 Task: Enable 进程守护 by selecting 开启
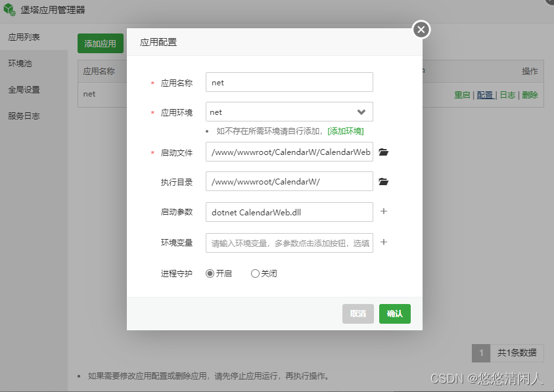208,273
